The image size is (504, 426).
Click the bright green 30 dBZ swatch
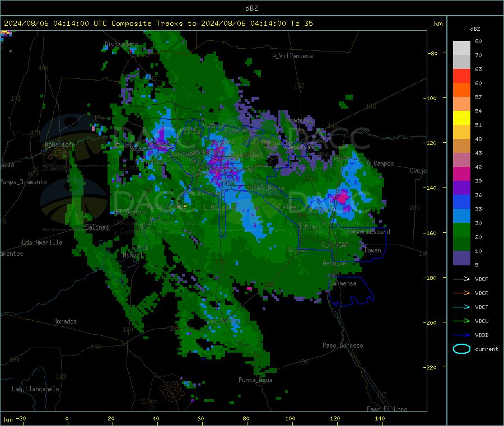pyautogui.click(x=461, y=230)
